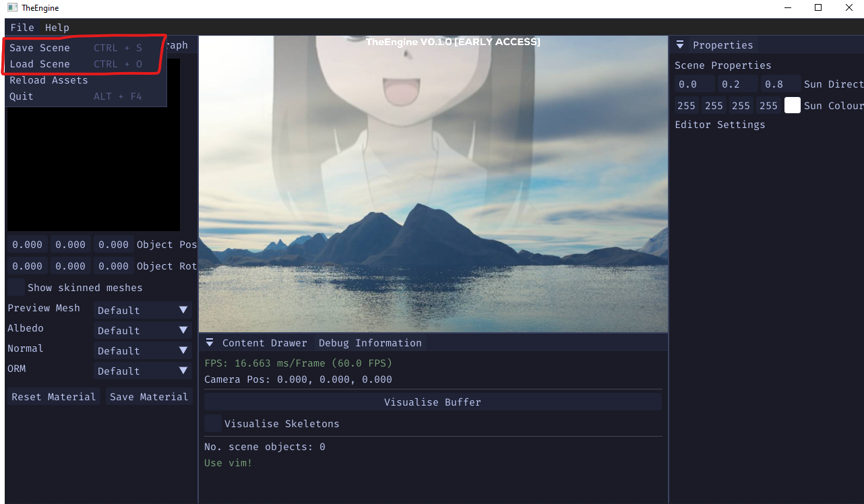Click the Scene Properties heading
864x504 pixels.
(x=723, y=65)
